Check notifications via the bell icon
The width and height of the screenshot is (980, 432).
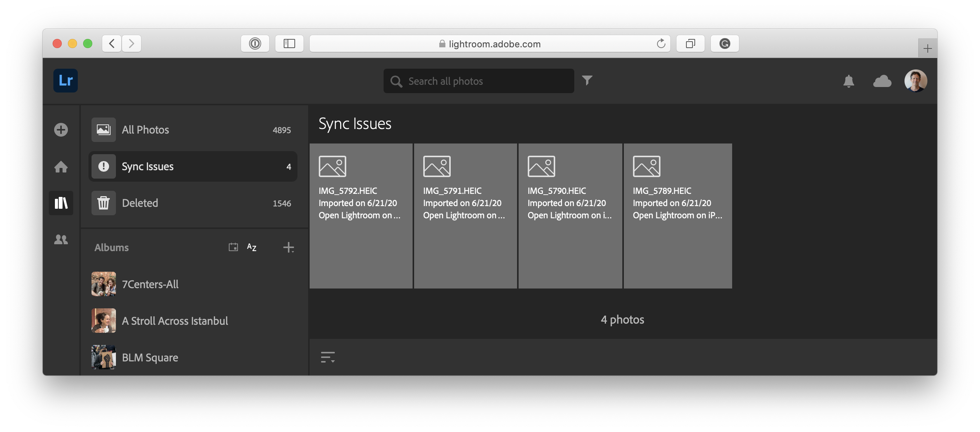coord(848,81)
